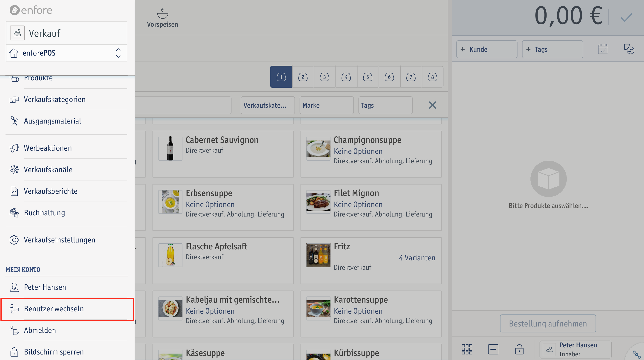
Task: Add a customer with + Kunde
Action: click(487, 49)
